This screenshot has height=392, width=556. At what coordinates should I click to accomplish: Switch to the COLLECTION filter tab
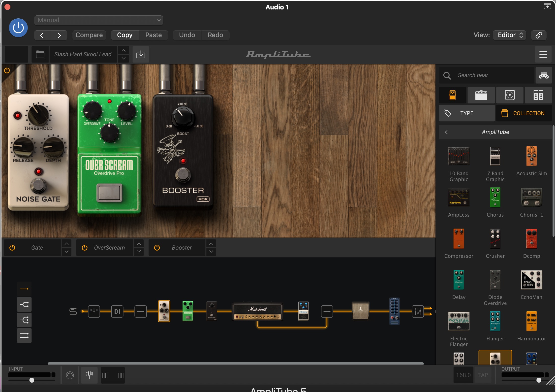(x=524, y=113)
